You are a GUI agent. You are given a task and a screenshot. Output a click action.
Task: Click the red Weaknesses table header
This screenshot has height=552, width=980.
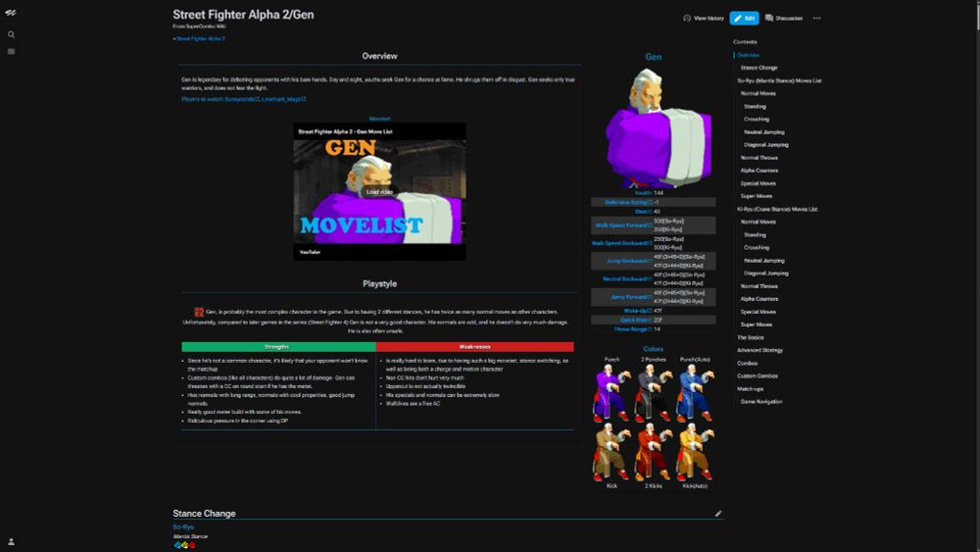point(475,347)
